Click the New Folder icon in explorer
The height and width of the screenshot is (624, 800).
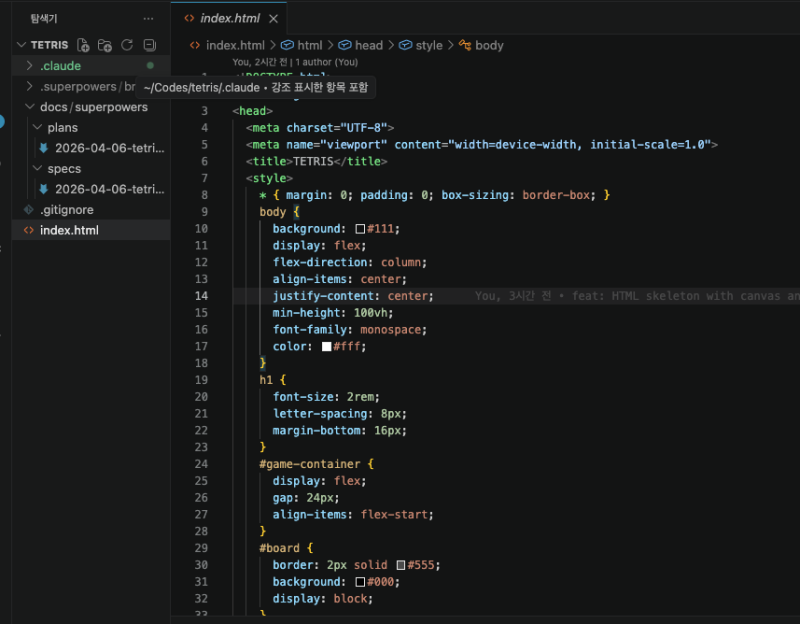click(x=105, y=45)
